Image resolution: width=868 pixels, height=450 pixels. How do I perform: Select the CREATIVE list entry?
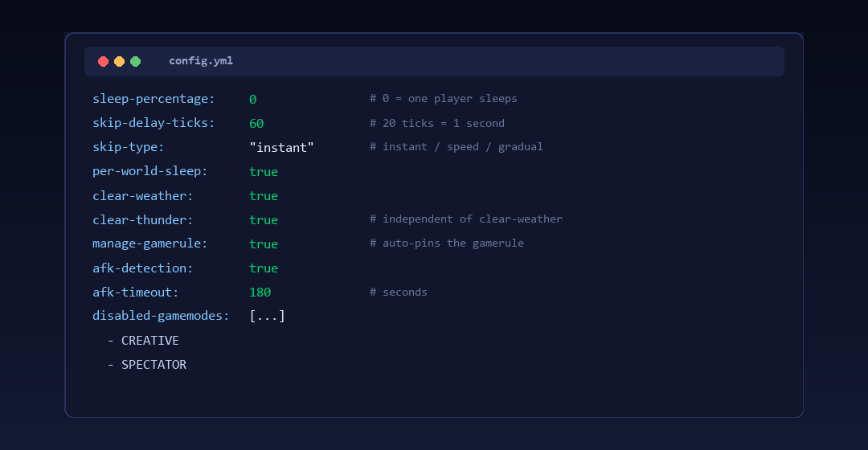(150, 341)
